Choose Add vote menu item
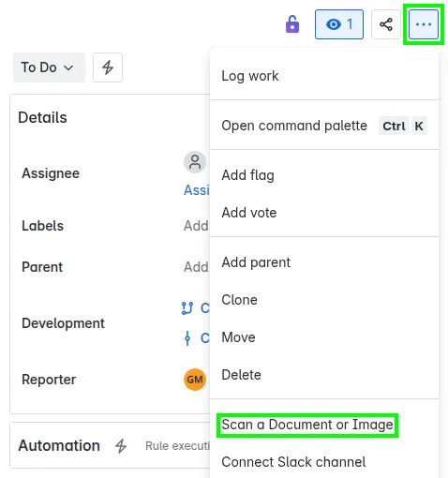The image size is (448, 478). (324, 213)
